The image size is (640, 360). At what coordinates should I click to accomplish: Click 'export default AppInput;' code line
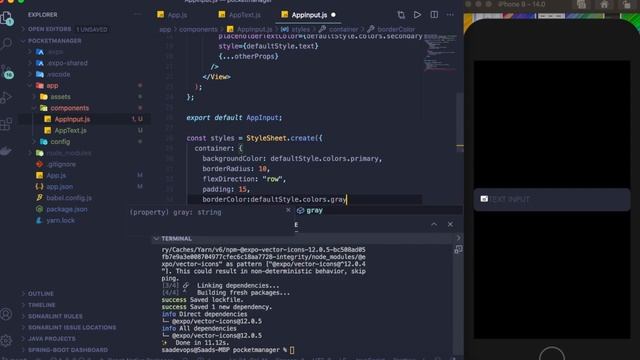234,118
